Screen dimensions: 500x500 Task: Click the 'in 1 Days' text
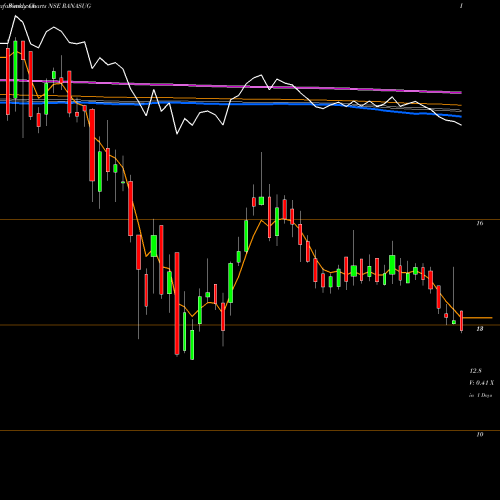click(480, 395)
